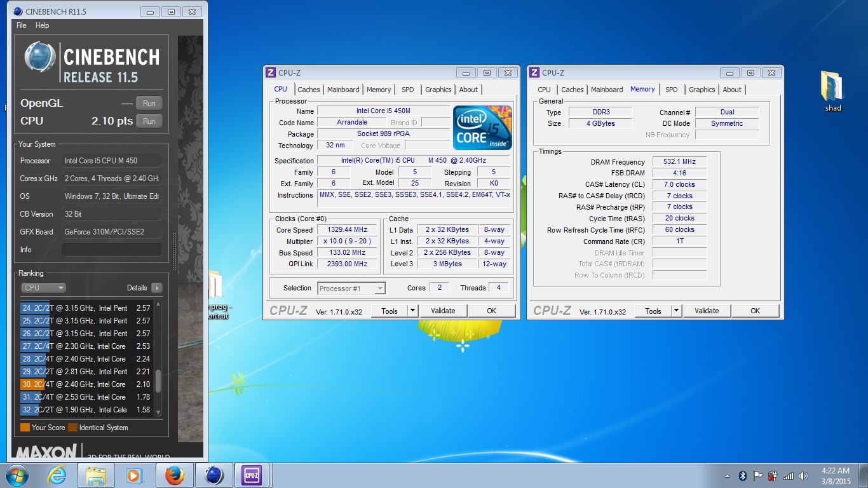868x488 pixels.
Task: Click the power/battery tray icon
Action: pyautogui.click(x=773, y=475)
